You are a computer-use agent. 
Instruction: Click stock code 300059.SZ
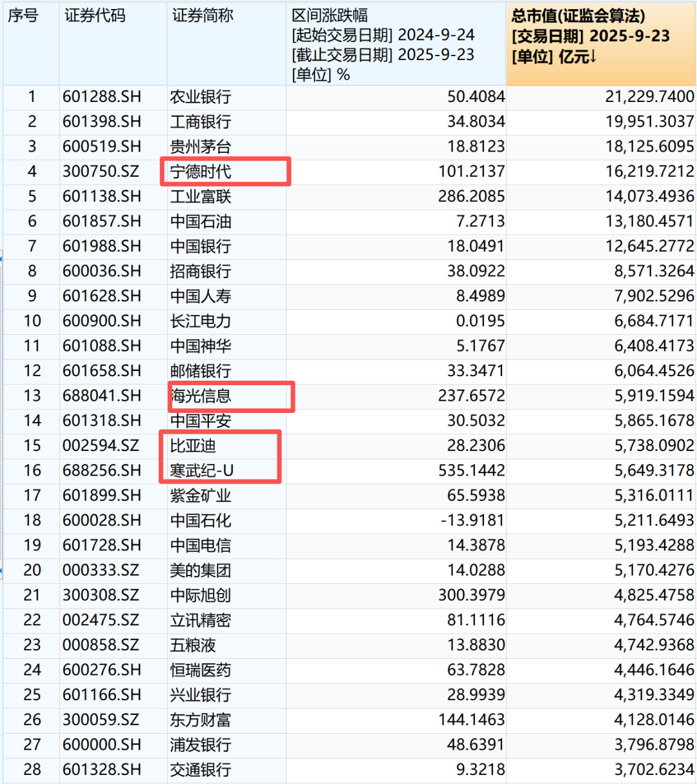coord(101,720)
